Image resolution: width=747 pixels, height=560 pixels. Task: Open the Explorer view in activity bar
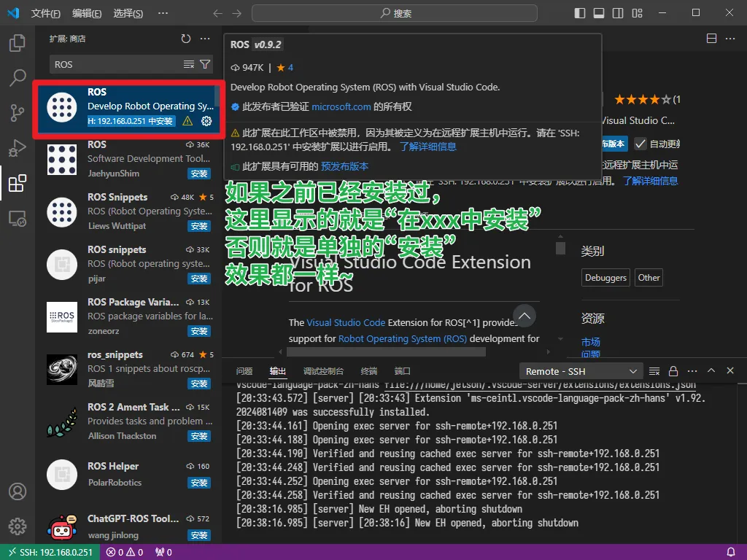tap(18, 43)
